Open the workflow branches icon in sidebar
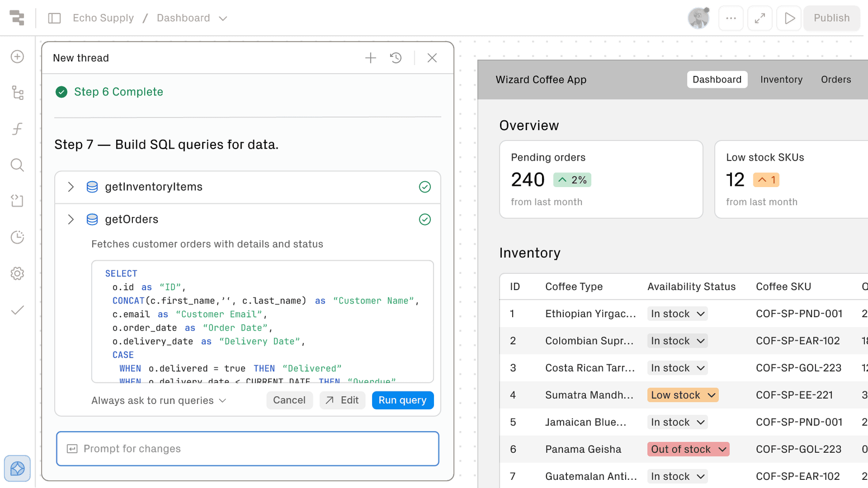The width and height of the screenshot is (868, 488). point(17,93)
